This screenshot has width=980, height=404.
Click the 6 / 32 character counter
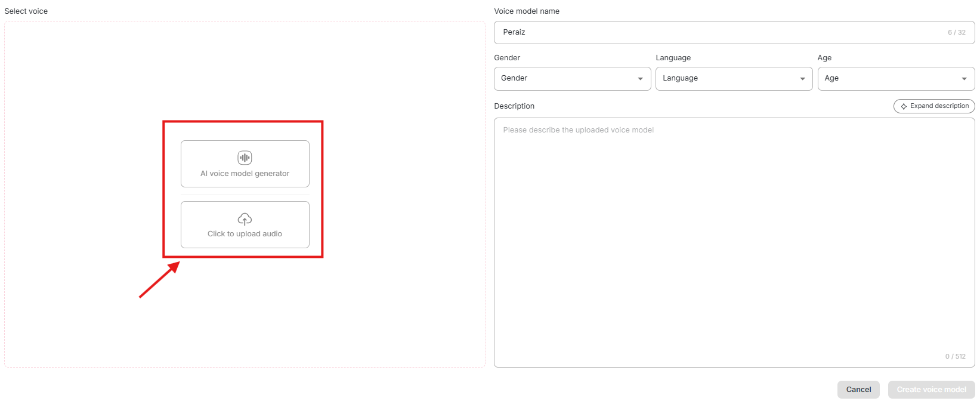pos(956,33)
